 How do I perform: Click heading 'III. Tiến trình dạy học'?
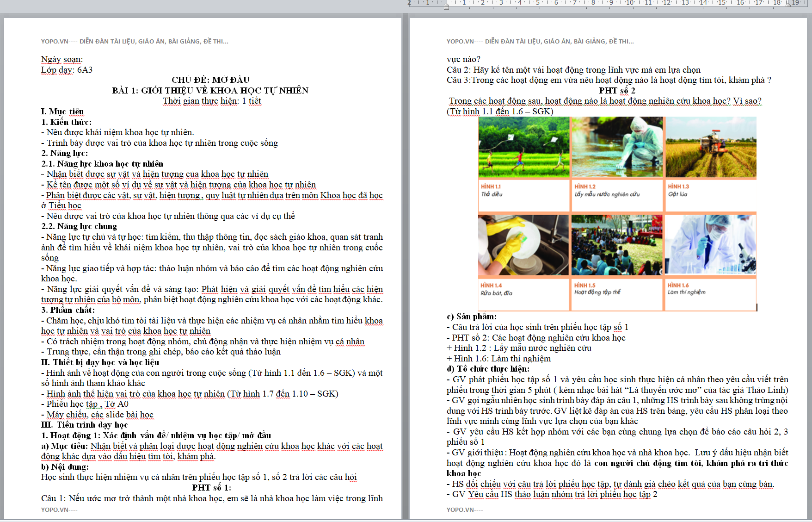(84, 425)
